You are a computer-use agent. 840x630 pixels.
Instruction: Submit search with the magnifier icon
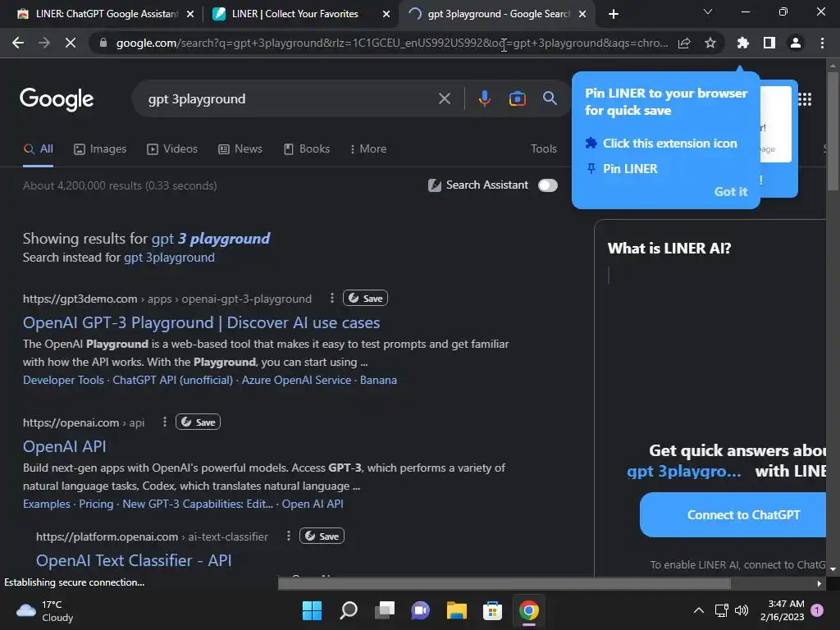click(x=550, y=98)
